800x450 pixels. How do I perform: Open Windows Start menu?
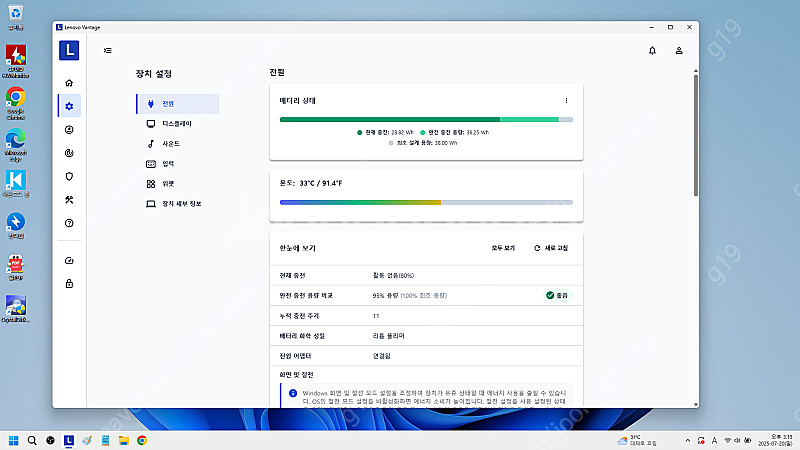(14, 440)
